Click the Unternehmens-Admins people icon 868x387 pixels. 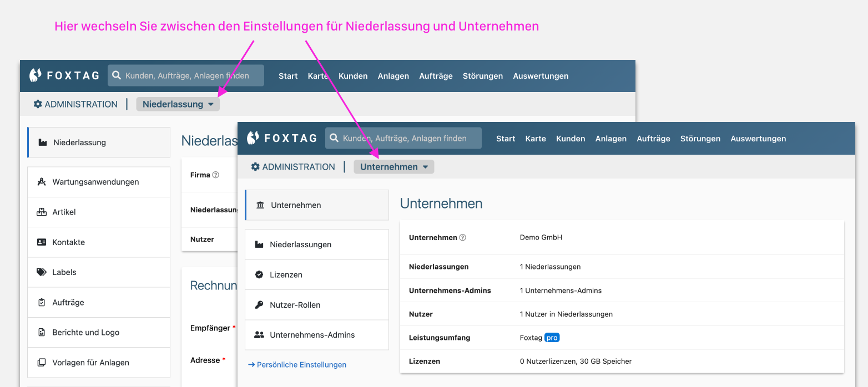click(x=259, y=335)
